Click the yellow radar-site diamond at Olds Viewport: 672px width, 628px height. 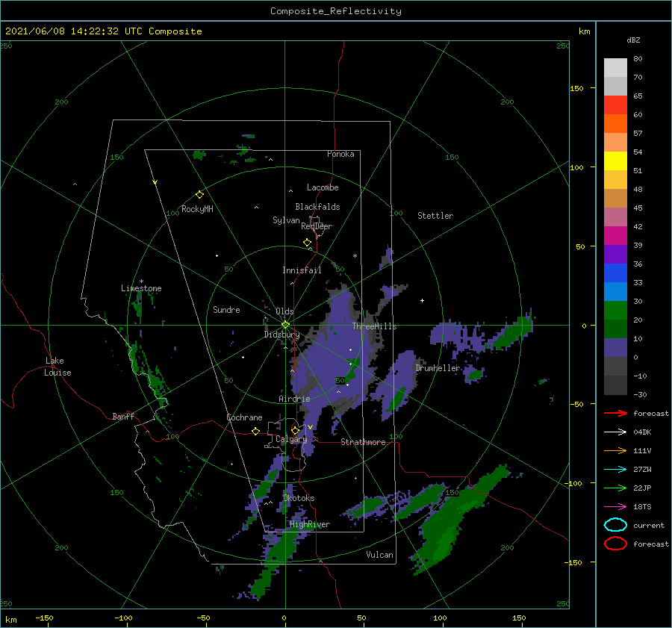285,325
